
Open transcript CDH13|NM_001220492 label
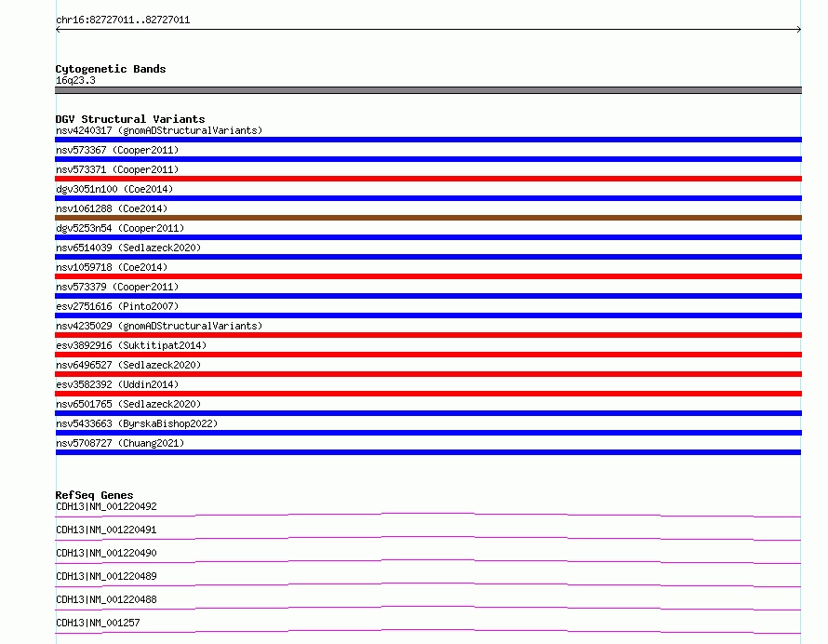(x=106, y=506)
